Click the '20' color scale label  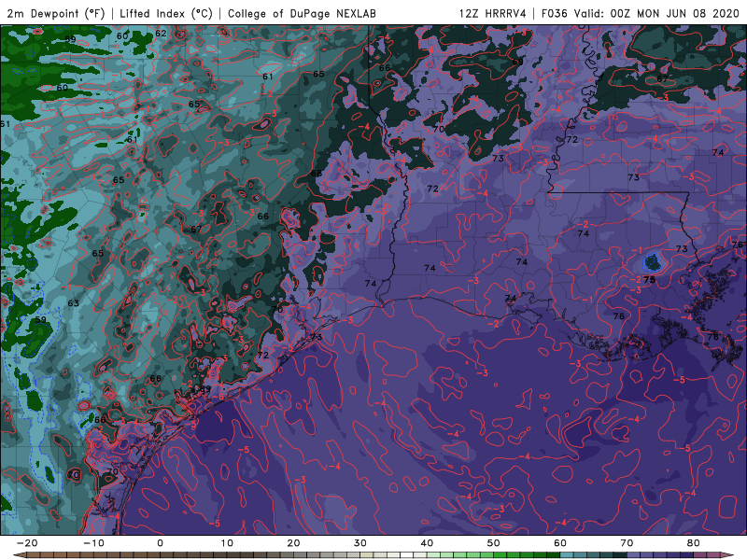(x=293, y=543)
